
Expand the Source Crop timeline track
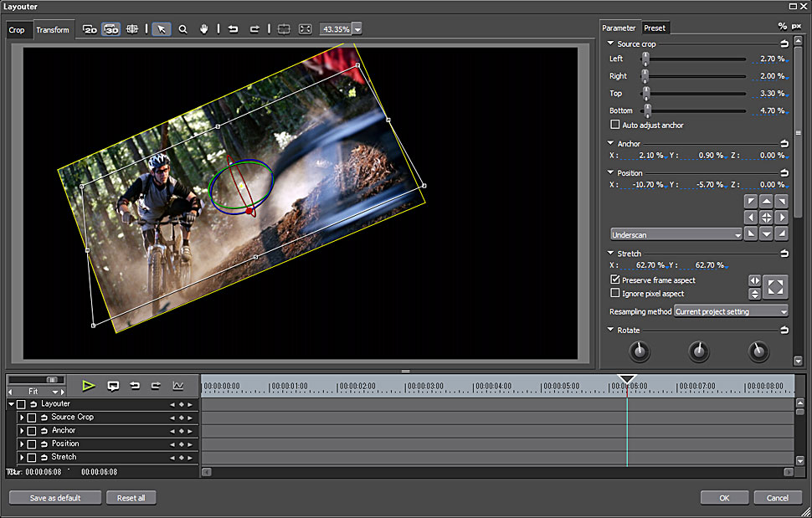pyautogui.click(x=22, y=417)
